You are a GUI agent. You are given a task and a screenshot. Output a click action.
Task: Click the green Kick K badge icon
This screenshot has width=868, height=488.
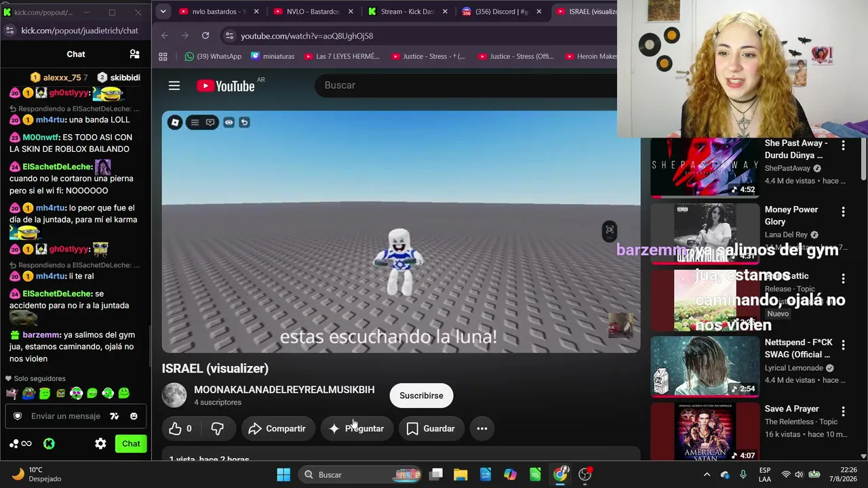(x=49, y=444)
